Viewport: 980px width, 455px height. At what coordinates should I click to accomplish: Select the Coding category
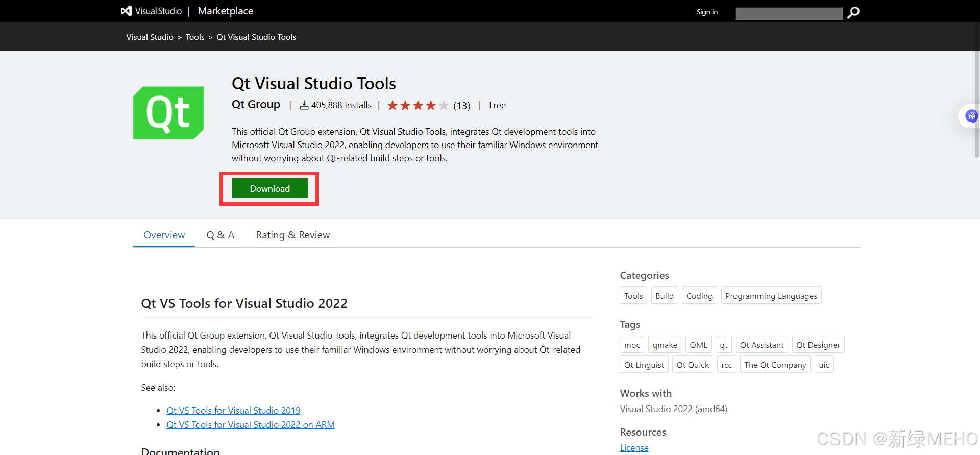[699, 296]
